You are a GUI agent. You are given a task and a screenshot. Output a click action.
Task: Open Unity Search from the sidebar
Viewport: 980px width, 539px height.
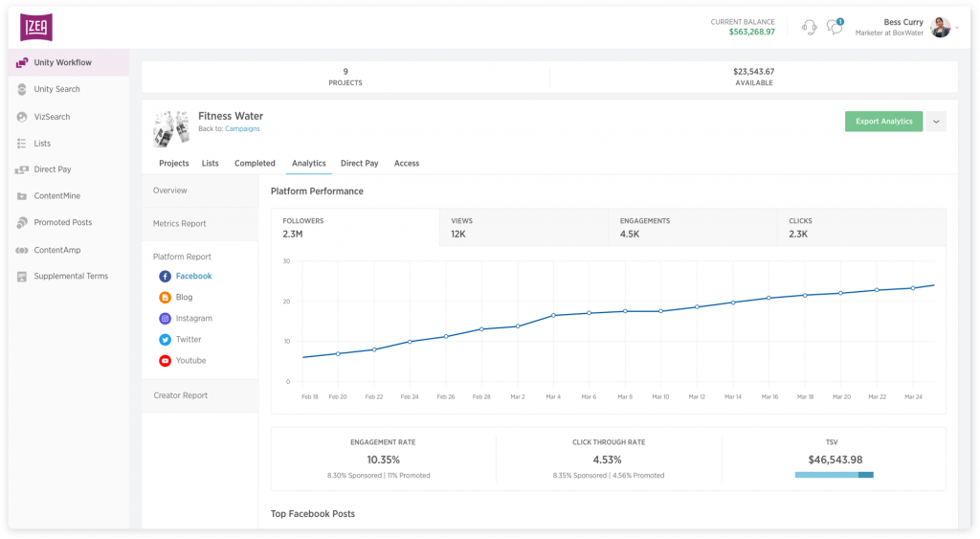(x=56, y=89)
